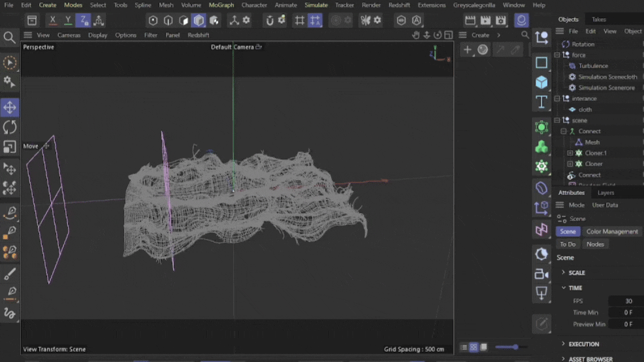Click the FPS value field

(x=626, y=301)
